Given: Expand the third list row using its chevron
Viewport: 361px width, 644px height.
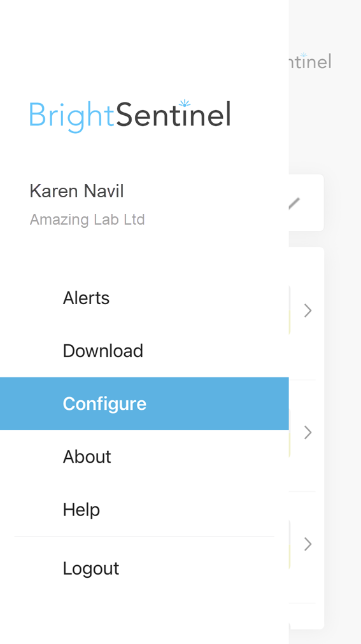Looking at the screenshot, I should 308,544.
